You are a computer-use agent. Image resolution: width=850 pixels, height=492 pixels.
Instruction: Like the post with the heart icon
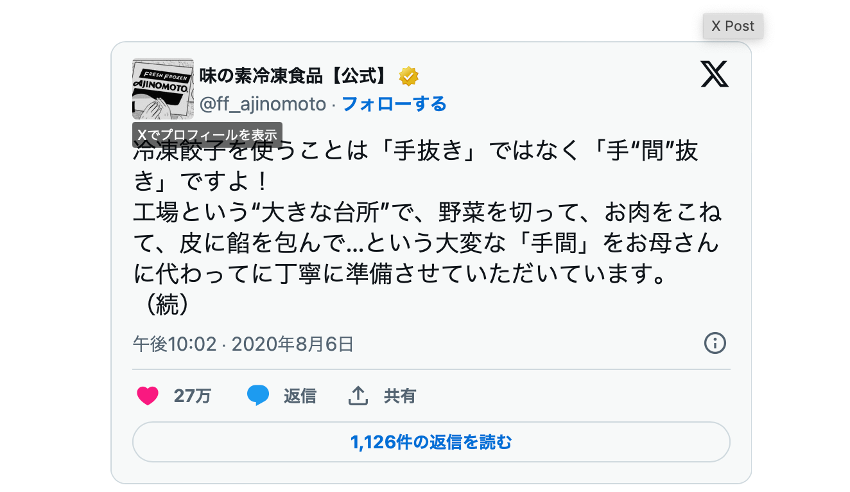[147, 396]
